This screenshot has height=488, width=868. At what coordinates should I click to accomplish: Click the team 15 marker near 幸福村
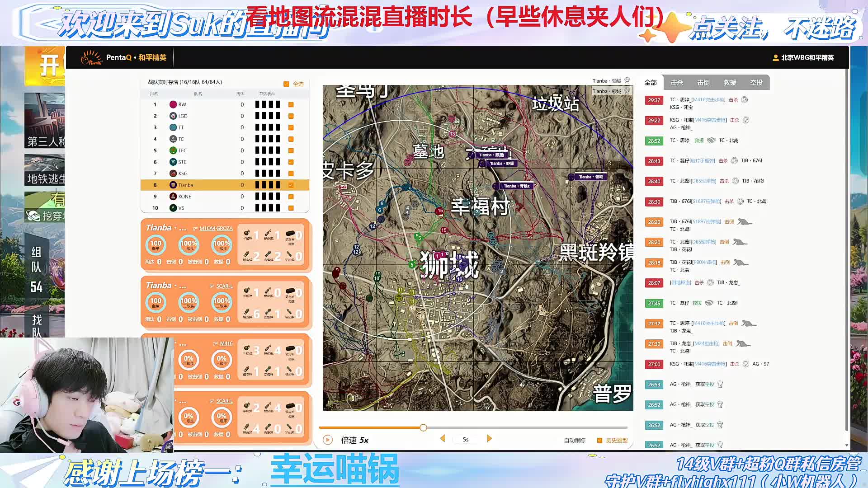[x=440, y=211]
